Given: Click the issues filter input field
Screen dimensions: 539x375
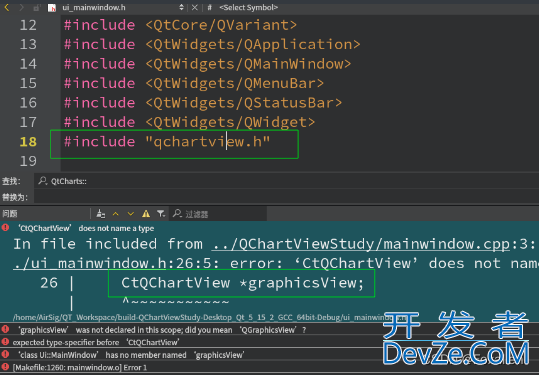Looking at the screenshot, I should click(219, 214).
